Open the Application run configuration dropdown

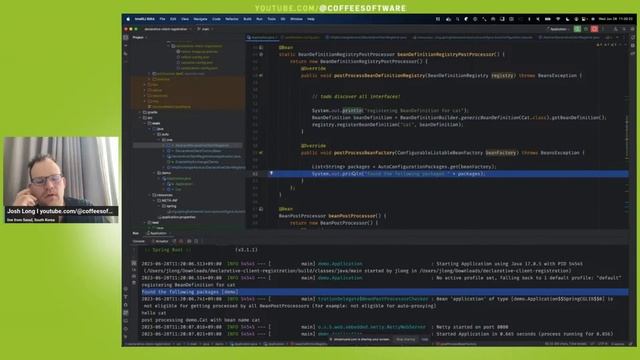(x=558, y=29)
